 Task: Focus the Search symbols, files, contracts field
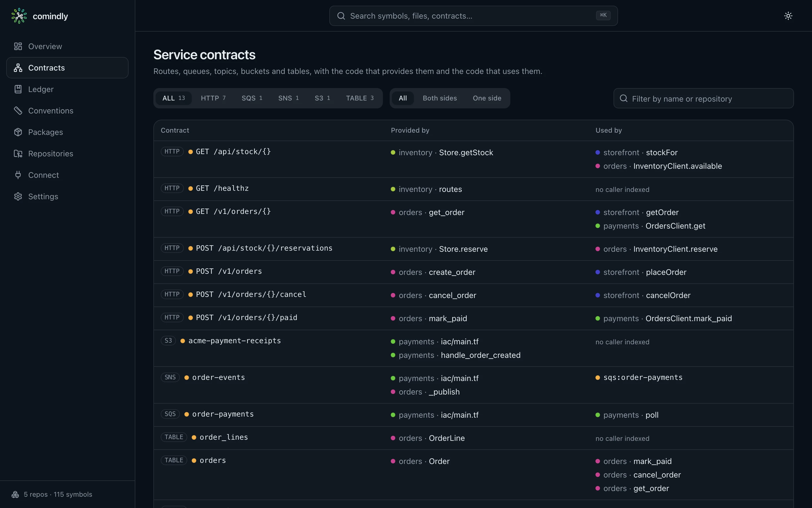point(473,16)
